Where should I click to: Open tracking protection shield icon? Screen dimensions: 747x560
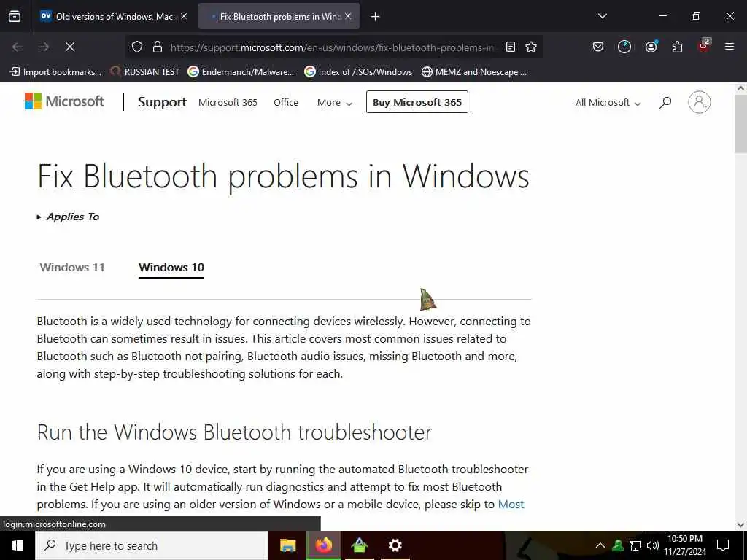point(137,47)
